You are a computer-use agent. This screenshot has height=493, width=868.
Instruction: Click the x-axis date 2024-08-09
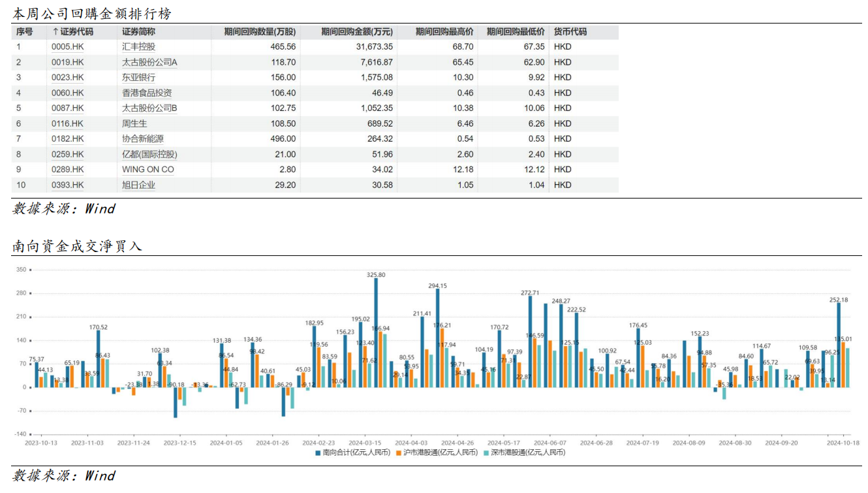[x=689, y=443]
